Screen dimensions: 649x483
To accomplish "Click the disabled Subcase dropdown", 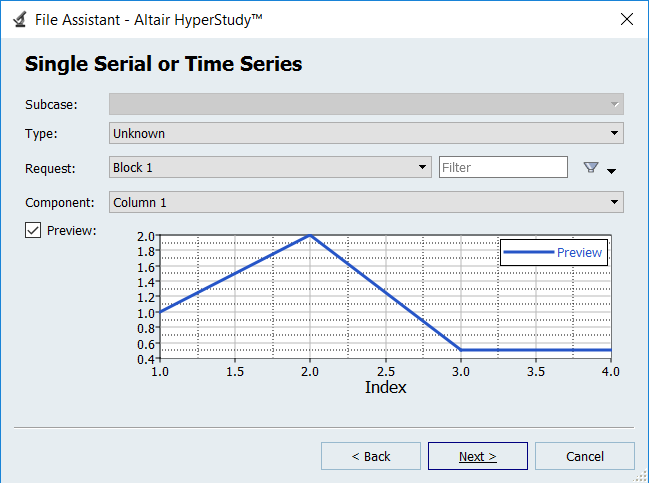I will pyautogui.click(x=366, y=103).
